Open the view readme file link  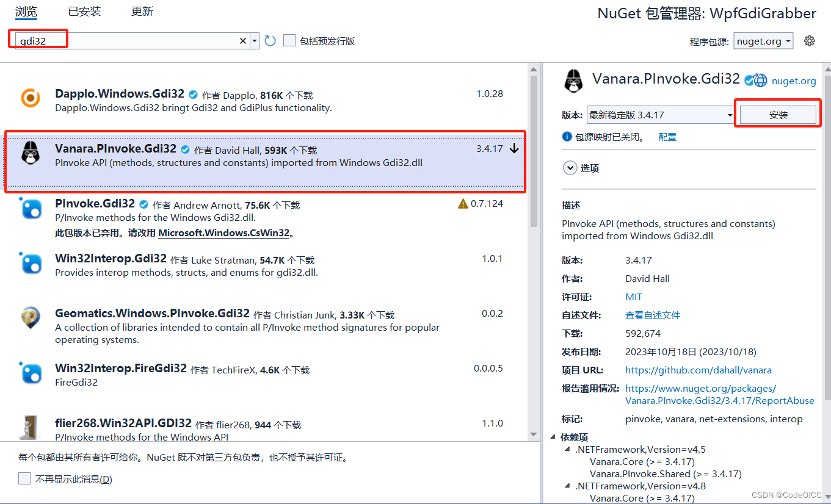pyautogui.click(x=653, y=315)
